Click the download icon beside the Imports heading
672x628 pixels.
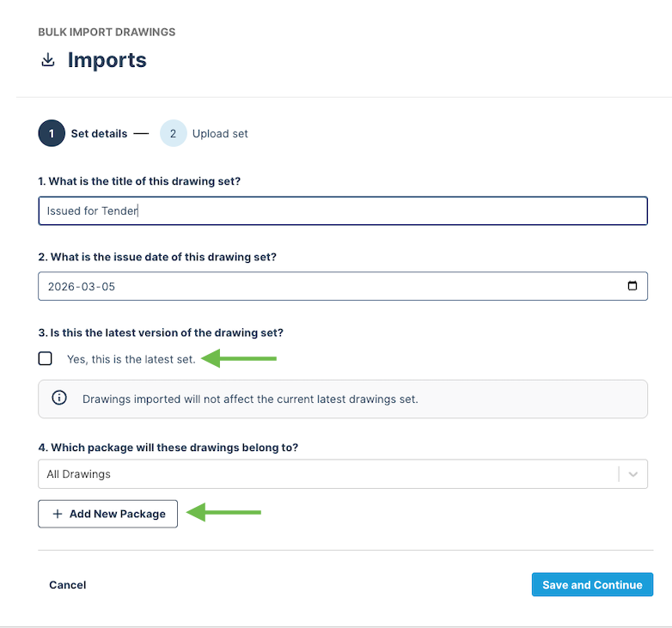pyautogui.click(x=48, y=60)
